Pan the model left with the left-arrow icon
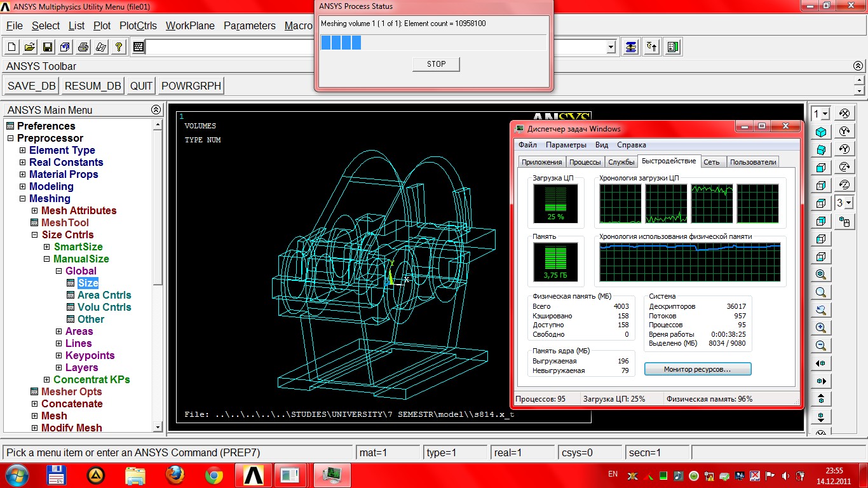 point(821,363)
